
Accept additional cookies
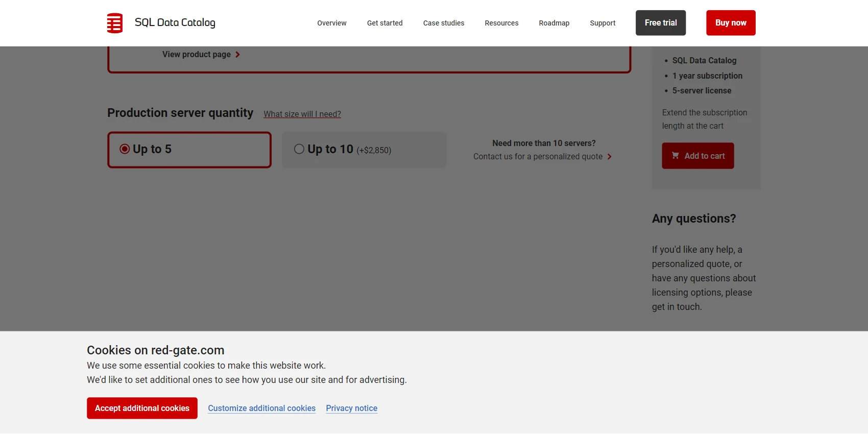tap(142, 408)
